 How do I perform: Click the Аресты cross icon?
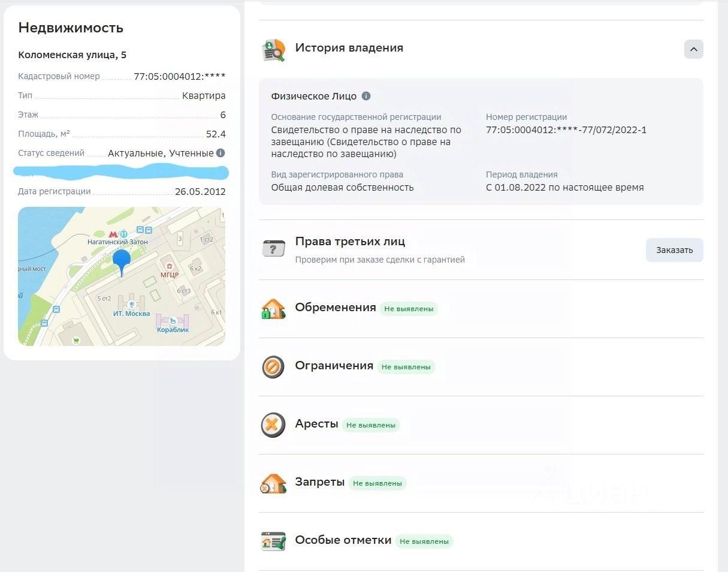tap(273, 425)
